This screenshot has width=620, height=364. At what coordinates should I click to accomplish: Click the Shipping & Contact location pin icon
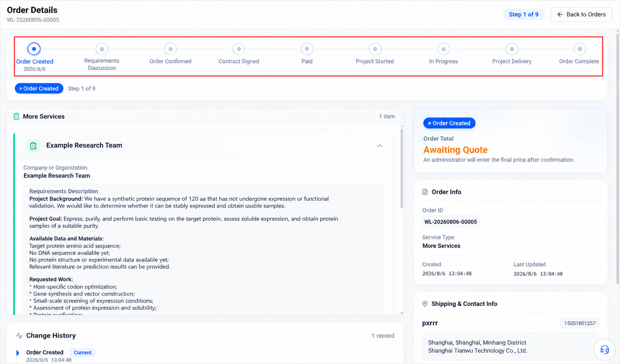425,304
